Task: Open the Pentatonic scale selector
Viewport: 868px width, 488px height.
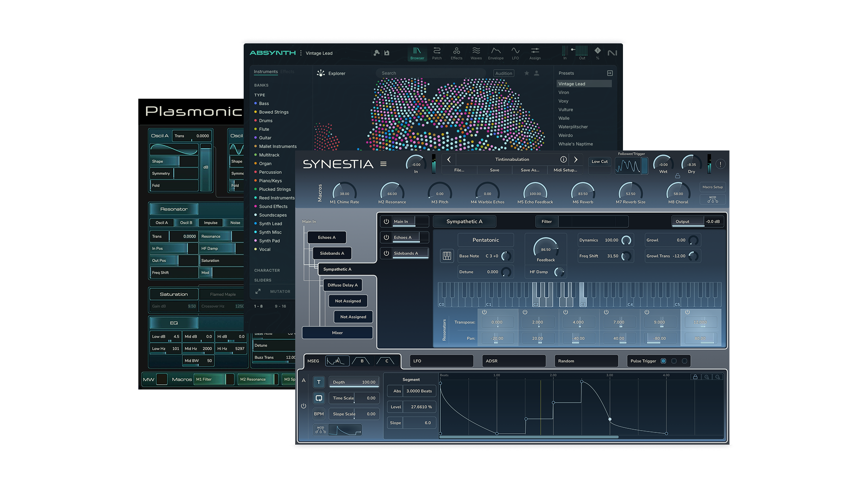Action: pos(486,240)
